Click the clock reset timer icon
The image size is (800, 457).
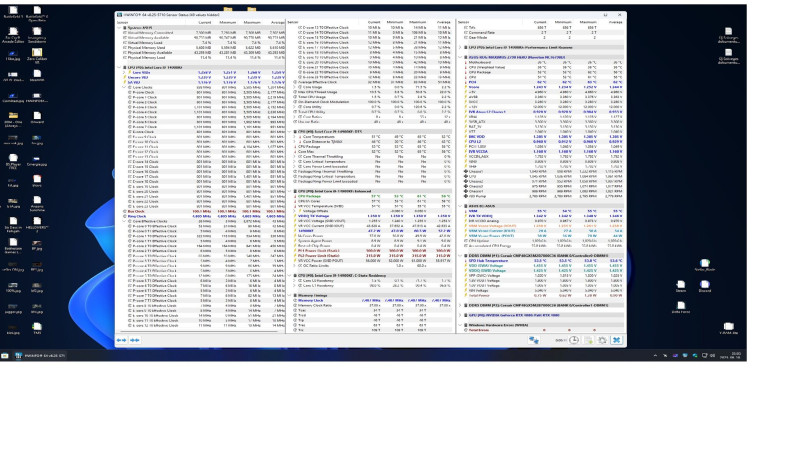(574, 340)
